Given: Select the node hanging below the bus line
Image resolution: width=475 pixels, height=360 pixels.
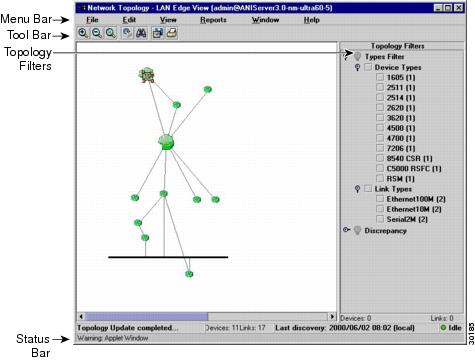Looking at the screenshot, I should coord(189,274).
